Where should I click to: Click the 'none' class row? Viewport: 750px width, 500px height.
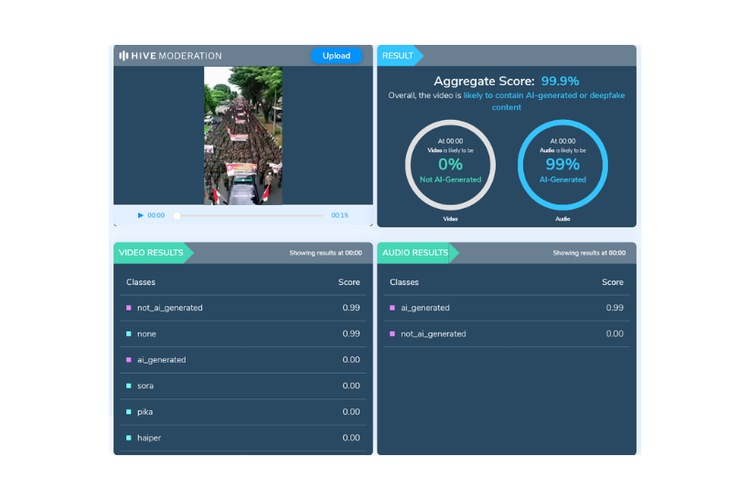243,333
